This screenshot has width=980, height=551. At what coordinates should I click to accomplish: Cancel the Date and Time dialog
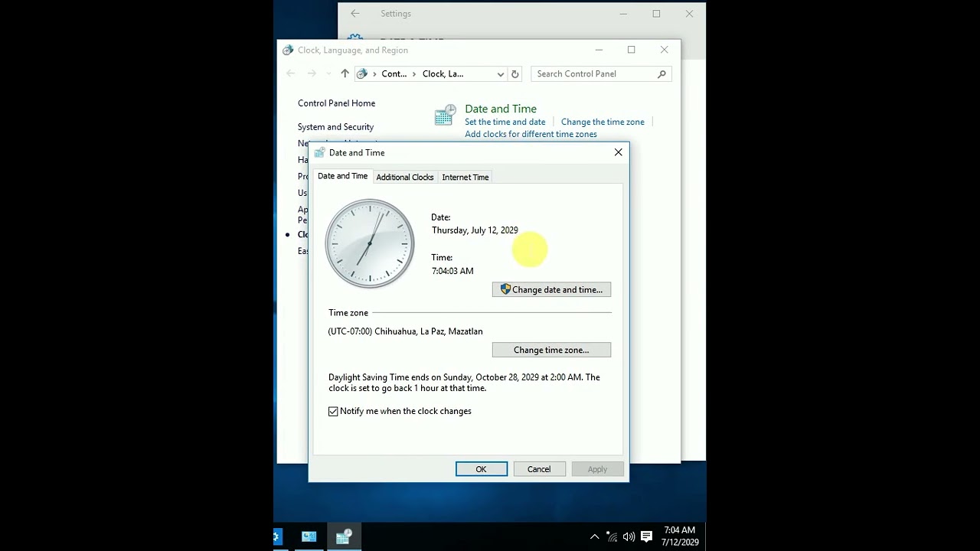click(x=538, y=469)
